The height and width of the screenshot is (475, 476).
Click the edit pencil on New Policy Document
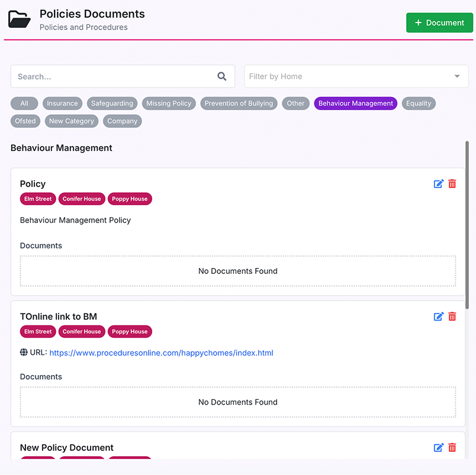tap(438, 448)
